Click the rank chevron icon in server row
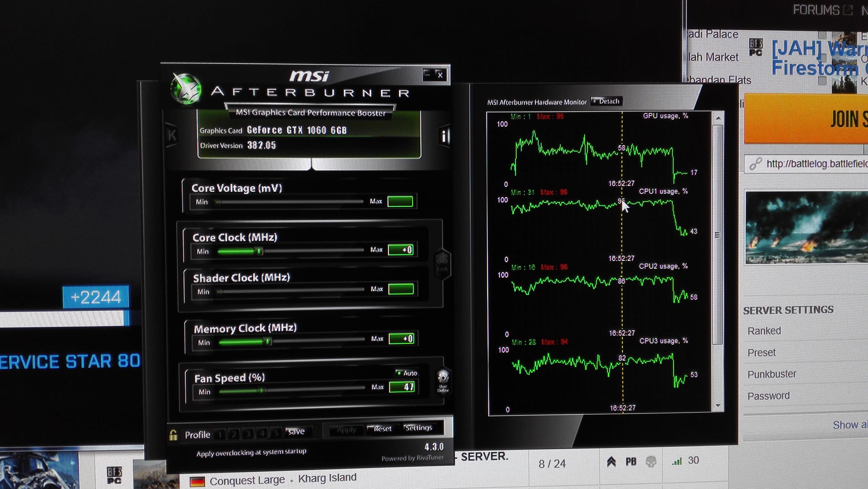 [x=611, y=462]
